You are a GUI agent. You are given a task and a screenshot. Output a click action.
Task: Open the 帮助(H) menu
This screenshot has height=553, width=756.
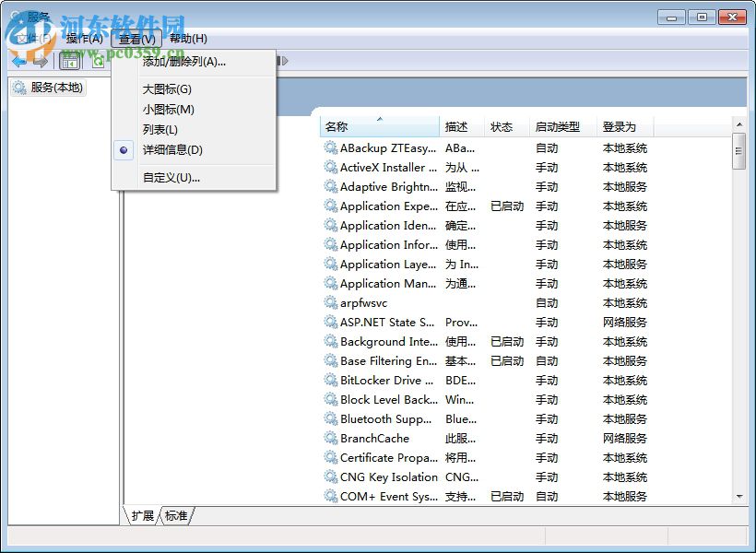[188, 38]
